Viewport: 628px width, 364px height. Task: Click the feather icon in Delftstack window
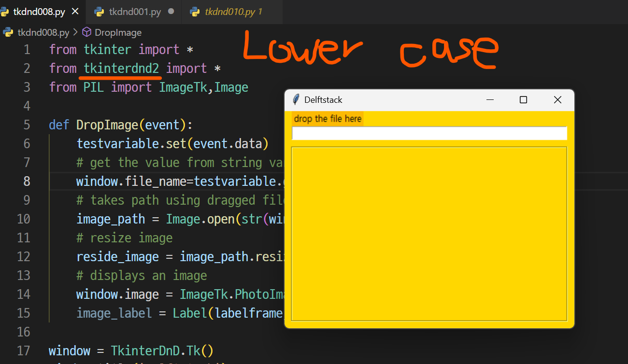(x=296, y=99)
